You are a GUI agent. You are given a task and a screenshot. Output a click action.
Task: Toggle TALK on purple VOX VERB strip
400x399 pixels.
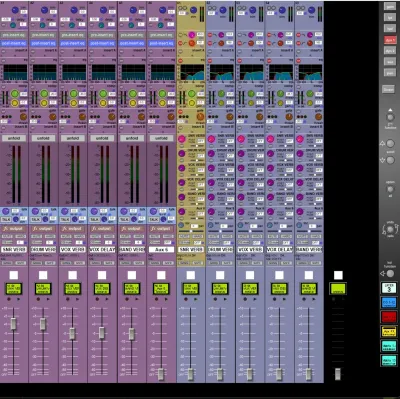click(65, 220)
